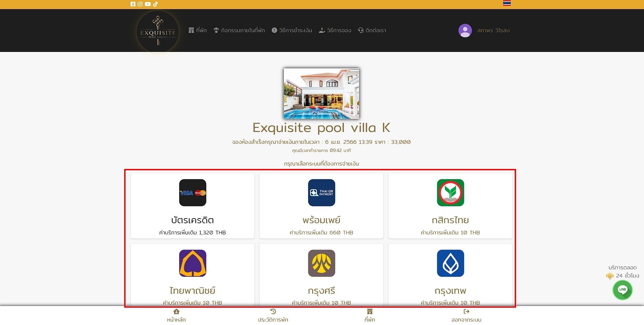Screen dimensions: 644x325
Task: Select the Kasikorn bank green icon
Action: [x=450, y=193]
